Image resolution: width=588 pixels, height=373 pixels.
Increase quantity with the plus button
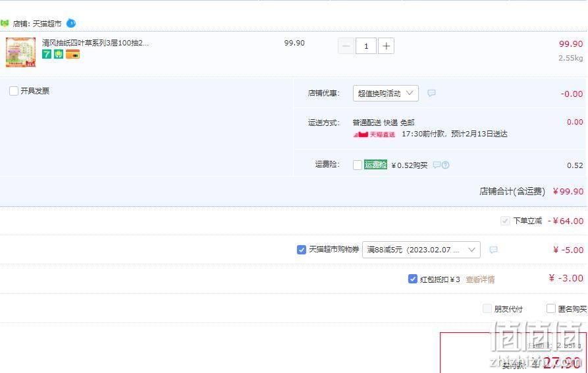tap(387, 46)
